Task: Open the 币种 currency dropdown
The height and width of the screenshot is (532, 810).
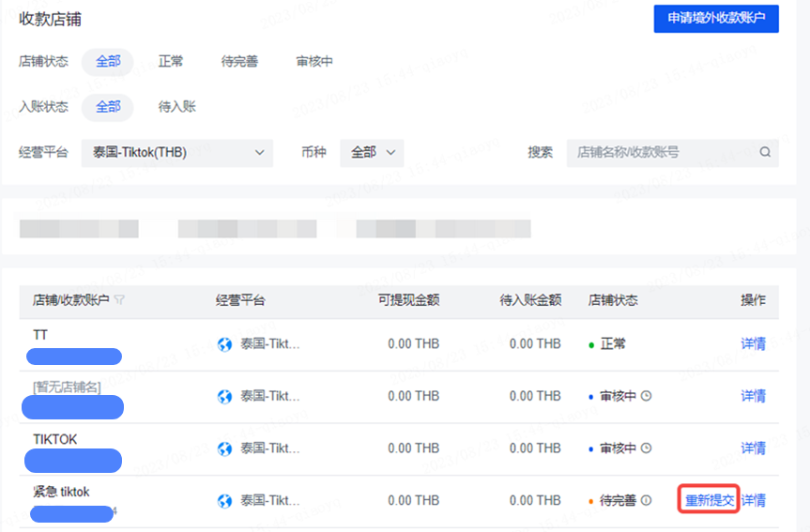Action: pos(372,152)
